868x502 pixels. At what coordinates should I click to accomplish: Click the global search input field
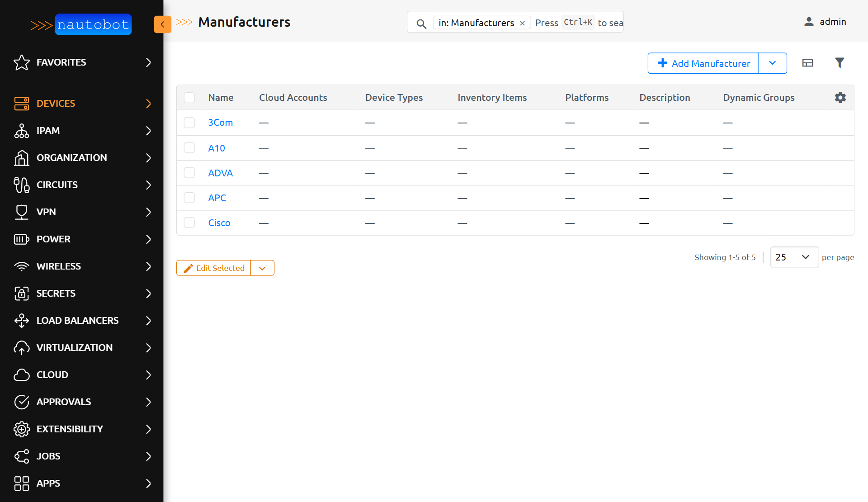click(x=579, y=23)
